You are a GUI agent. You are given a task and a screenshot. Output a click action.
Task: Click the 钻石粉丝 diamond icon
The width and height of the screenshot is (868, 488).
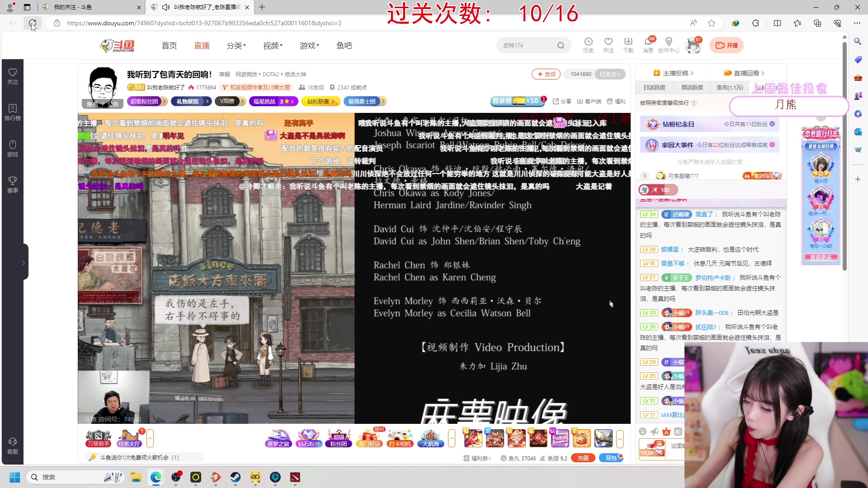[x=309, y=438]
